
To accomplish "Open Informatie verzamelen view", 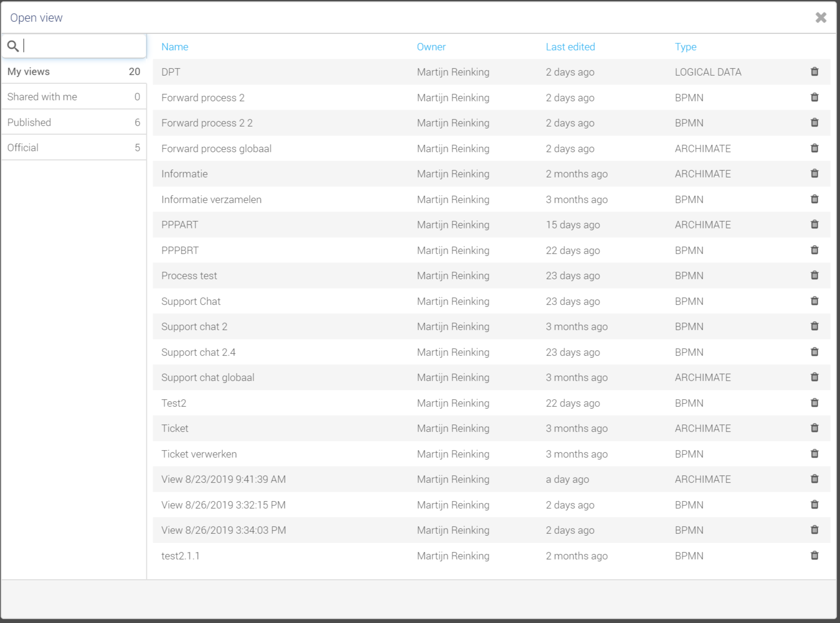I will pyautogui.click(x=211, y=199).
